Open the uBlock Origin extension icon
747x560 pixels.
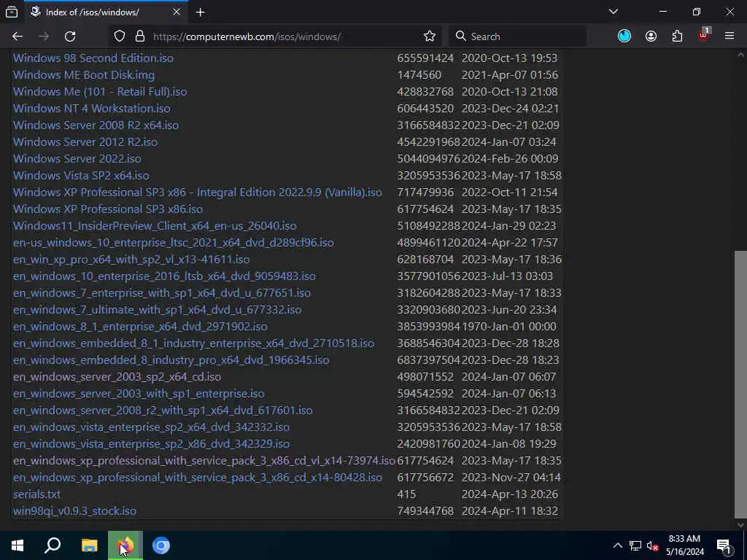click(703, 36)
